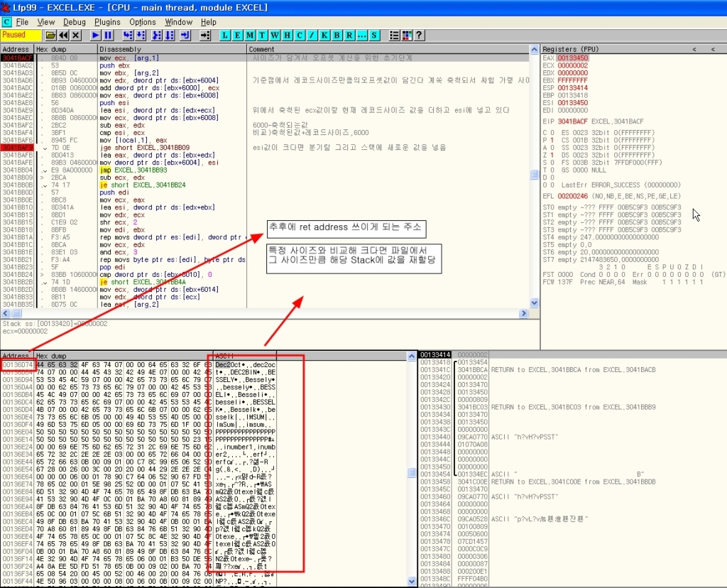Viewport: 727px width, 588px height.
Task: Click the EAX register value 00133450
Action: [x=573, y=58]
